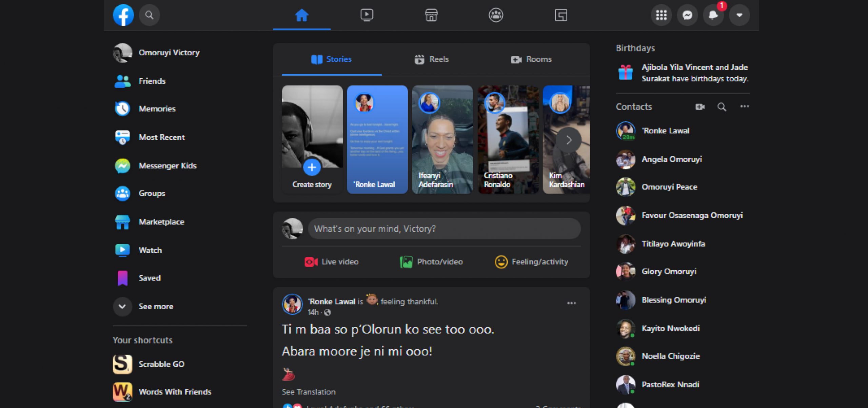Open chat with Titilayo Awoyinfa
The image size is (868, 408).
click(683, 244)
